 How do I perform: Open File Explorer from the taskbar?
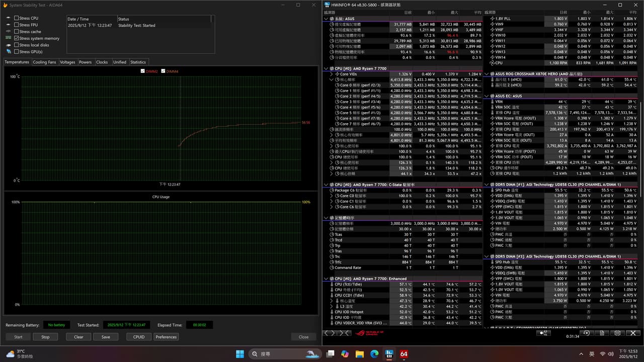[x=360, y=354]
